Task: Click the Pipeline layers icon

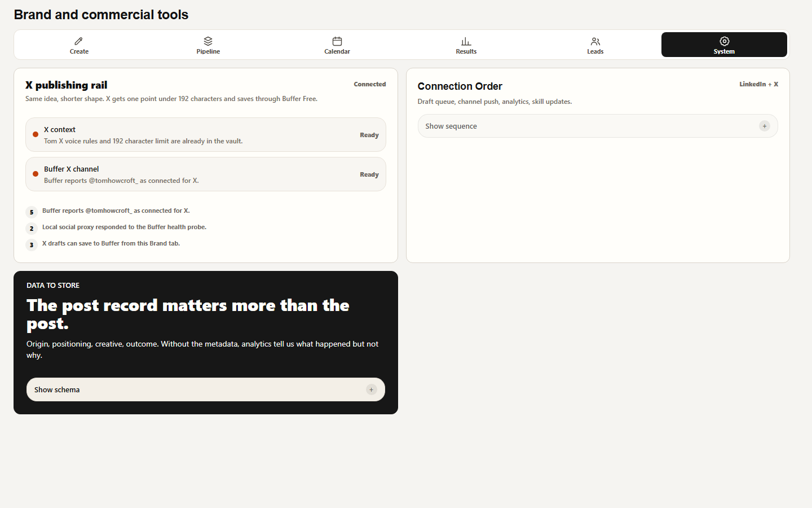Action: pos(208,41)
